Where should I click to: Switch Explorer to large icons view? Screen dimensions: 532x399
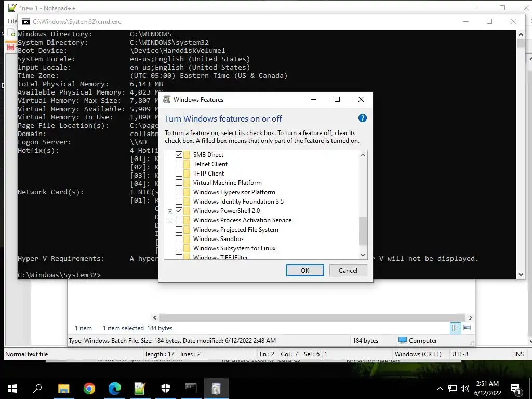click(x=467, y=328)
